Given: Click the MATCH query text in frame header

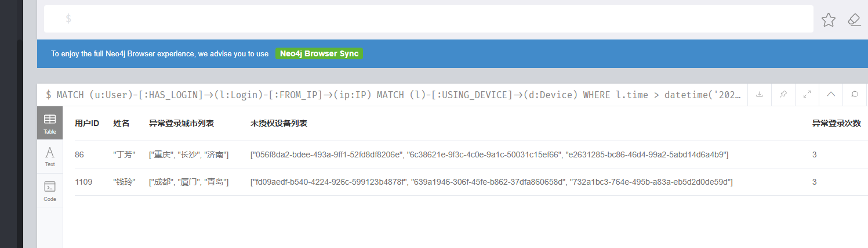Looking at the screenshot, I should (393, 95).
